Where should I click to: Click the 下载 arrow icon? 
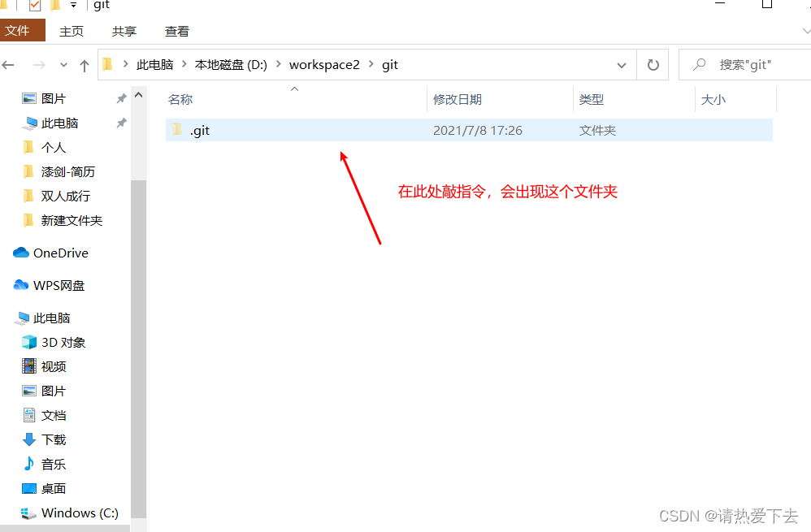pyautogui.click(x=29, y=439)
